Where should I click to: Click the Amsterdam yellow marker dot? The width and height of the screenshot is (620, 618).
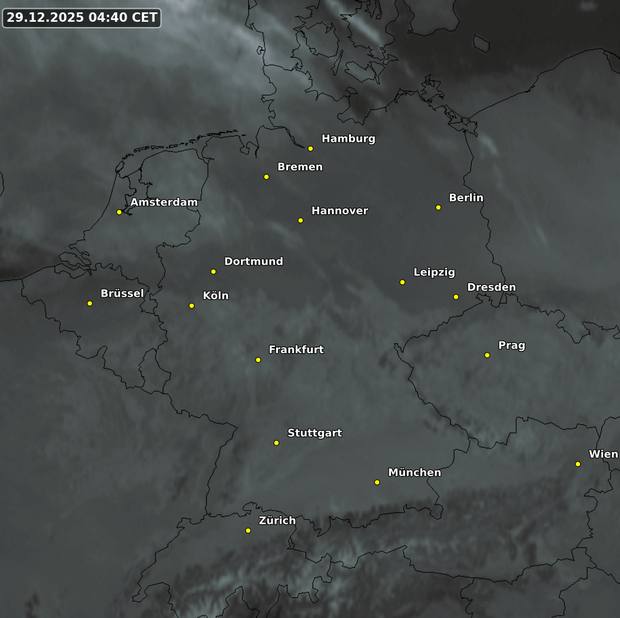pos(119,212)
